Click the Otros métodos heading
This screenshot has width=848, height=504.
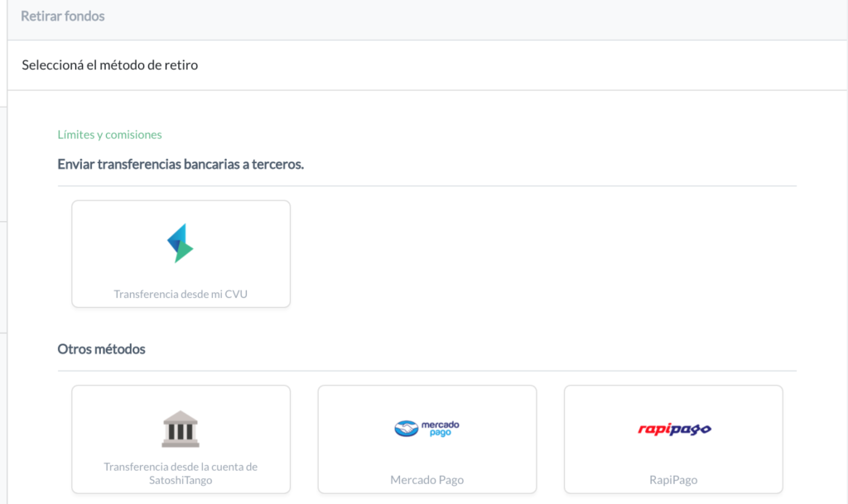102,349
